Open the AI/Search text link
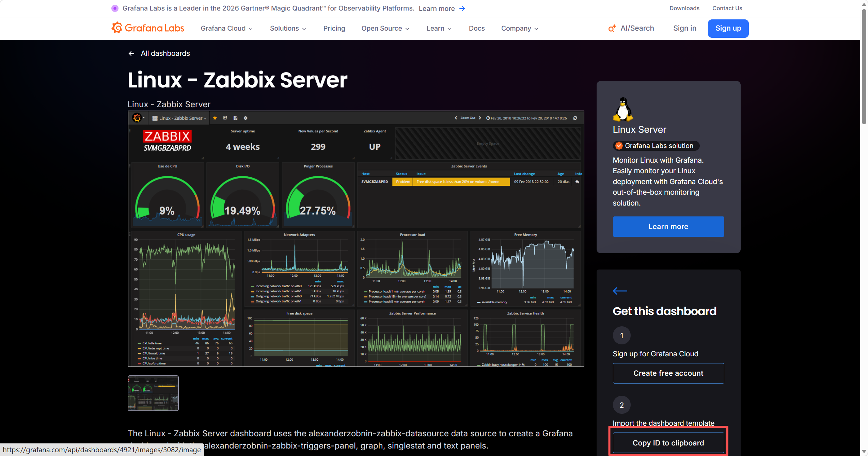 point(637,28)
